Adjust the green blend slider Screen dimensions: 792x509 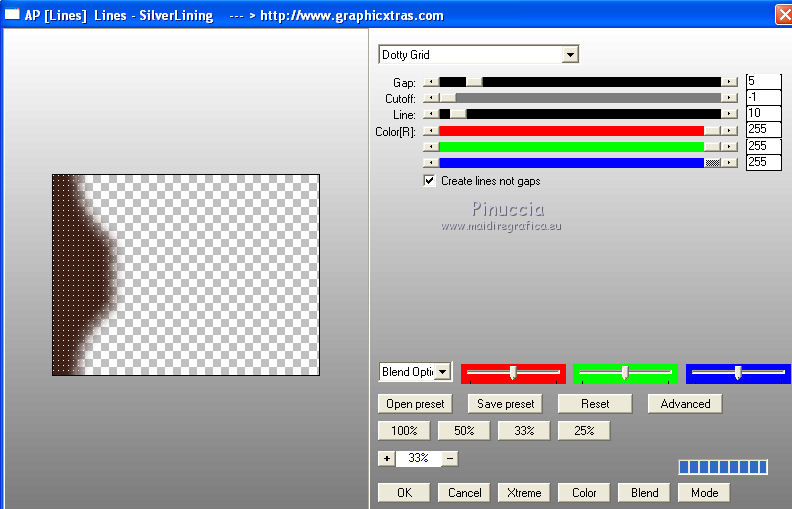click(x=625, y=373)
